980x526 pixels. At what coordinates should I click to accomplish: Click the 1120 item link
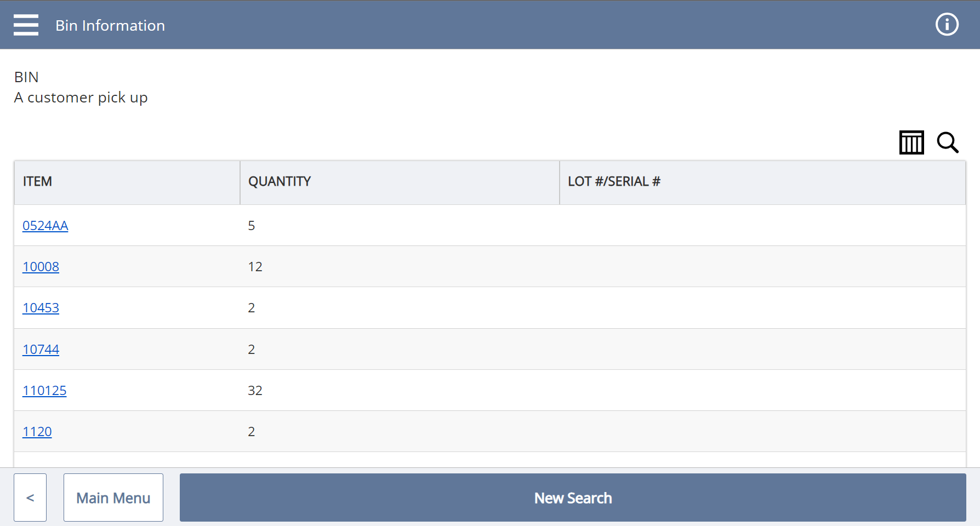click(37, 431)
